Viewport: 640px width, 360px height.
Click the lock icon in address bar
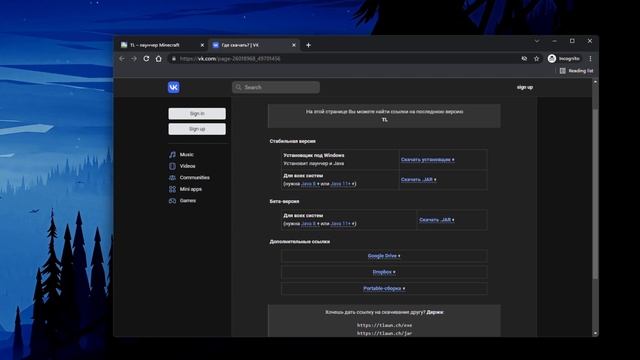point(174,59)
